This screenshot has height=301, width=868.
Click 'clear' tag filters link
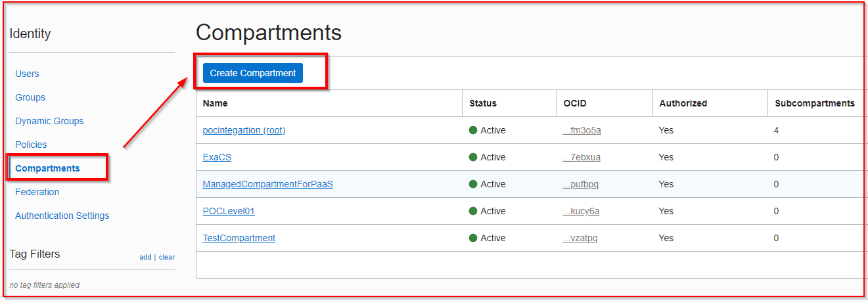[x=167, y=257]
